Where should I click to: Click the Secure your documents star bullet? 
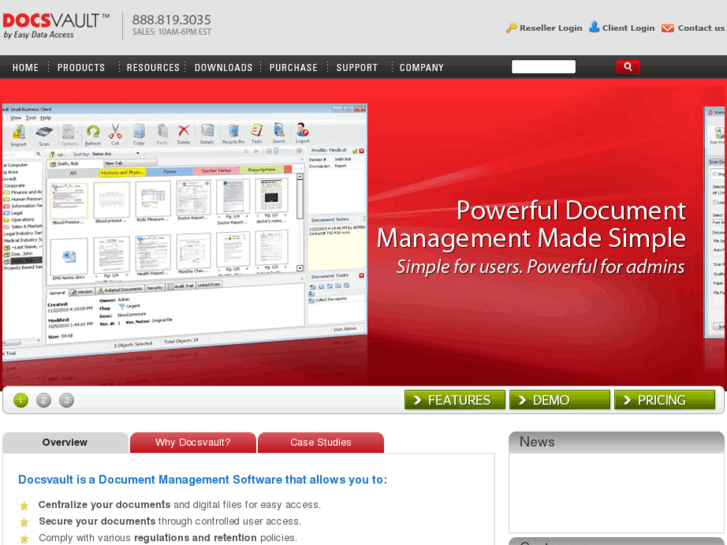pos(24,522)
